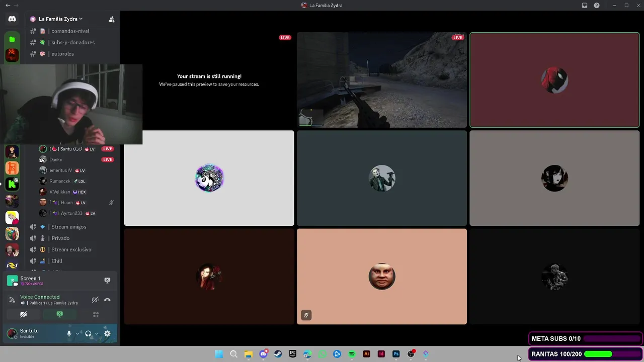
Task: Select the spider mask avatar participant tile
Action: point(554,80)
